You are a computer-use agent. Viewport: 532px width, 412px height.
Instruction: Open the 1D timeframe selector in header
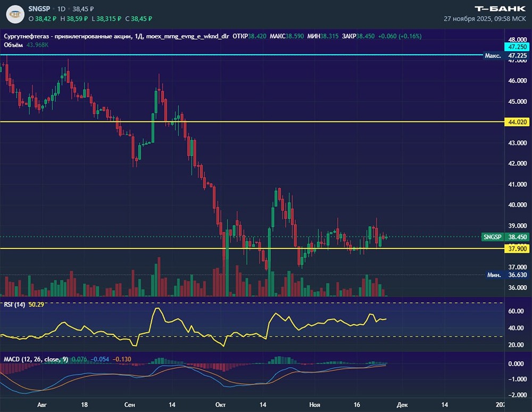click(63, 9)
